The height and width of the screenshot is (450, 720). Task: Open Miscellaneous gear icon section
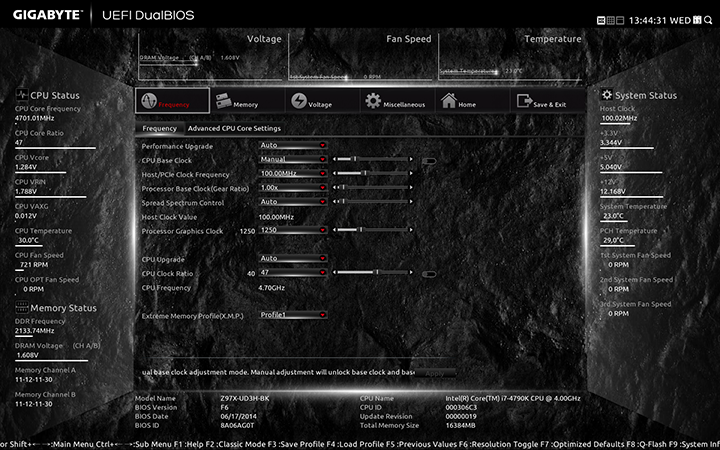coord(394,102)
